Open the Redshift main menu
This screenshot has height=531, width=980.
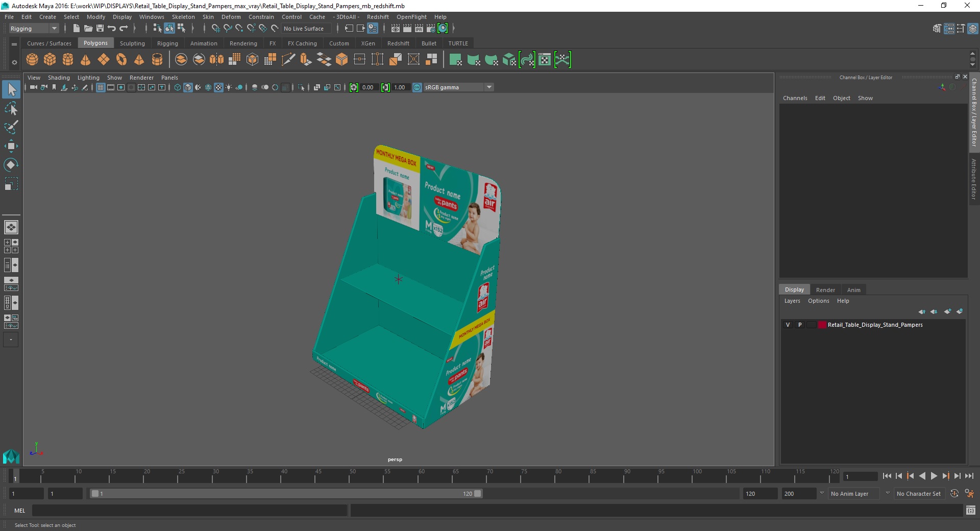point(378,17)
